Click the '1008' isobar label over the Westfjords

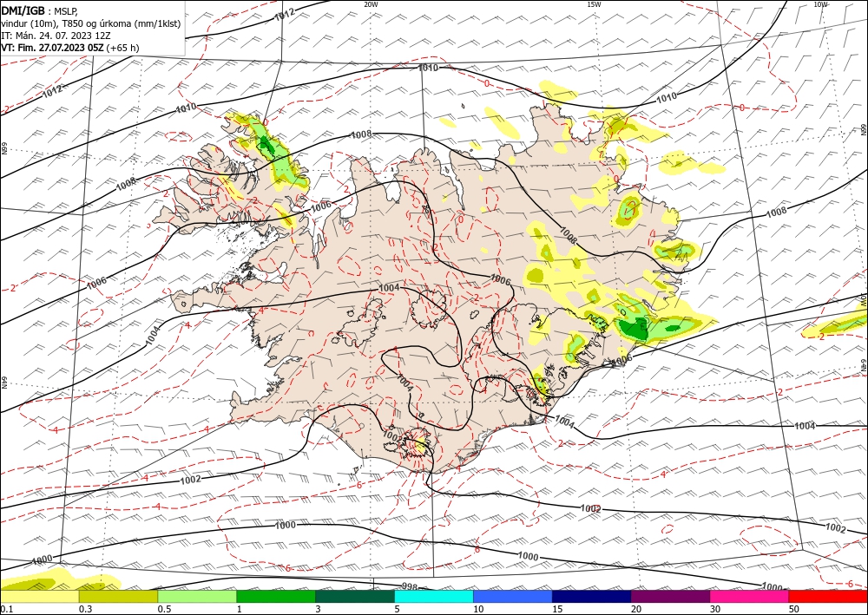126,185
